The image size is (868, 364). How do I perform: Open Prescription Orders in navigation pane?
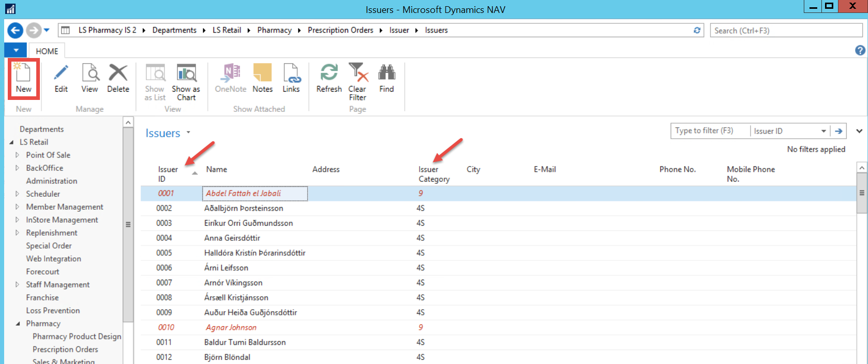[65, 350]
